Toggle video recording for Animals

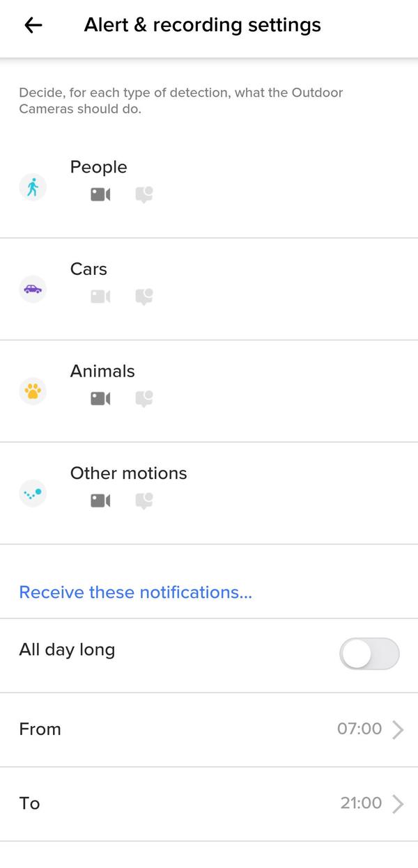100,398
